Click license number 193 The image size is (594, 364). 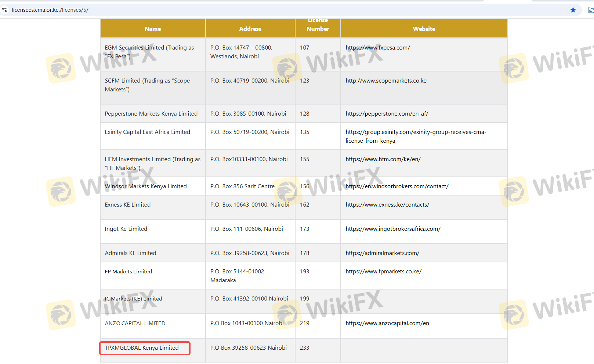pos(305,272)
